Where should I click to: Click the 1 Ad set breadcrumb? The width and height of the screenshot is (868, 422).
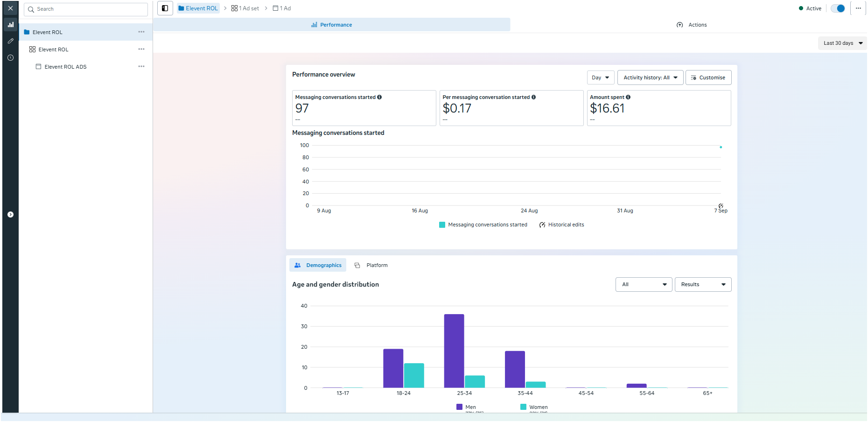point(245,8)
